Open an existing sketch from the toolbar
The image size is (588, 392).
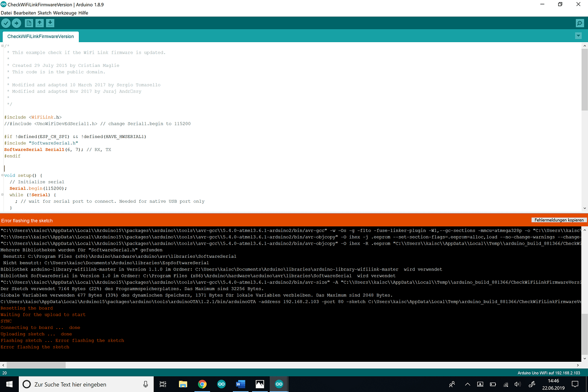pos(39,23)
